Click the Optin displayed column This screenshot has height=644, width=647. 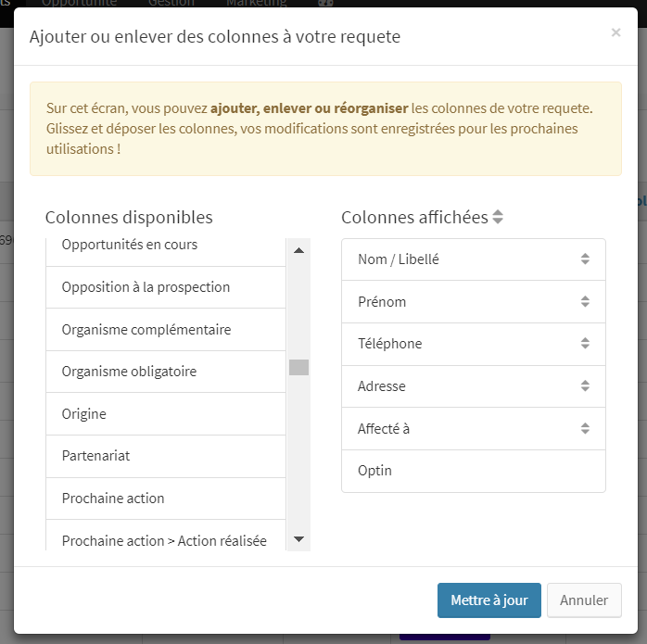(x=474, y=471)
